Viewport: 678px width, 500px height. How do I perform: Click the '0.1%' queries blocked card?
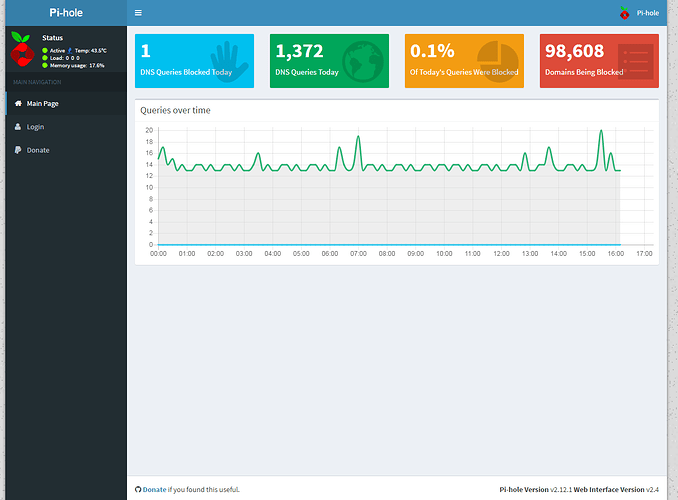[x=464, y=61]
